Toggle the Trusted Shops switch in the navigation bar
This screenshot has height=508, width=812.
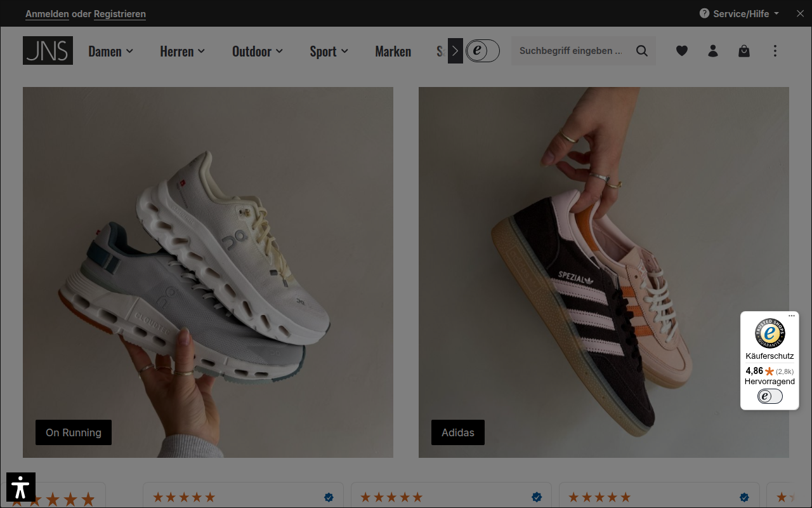pos(483,51)
